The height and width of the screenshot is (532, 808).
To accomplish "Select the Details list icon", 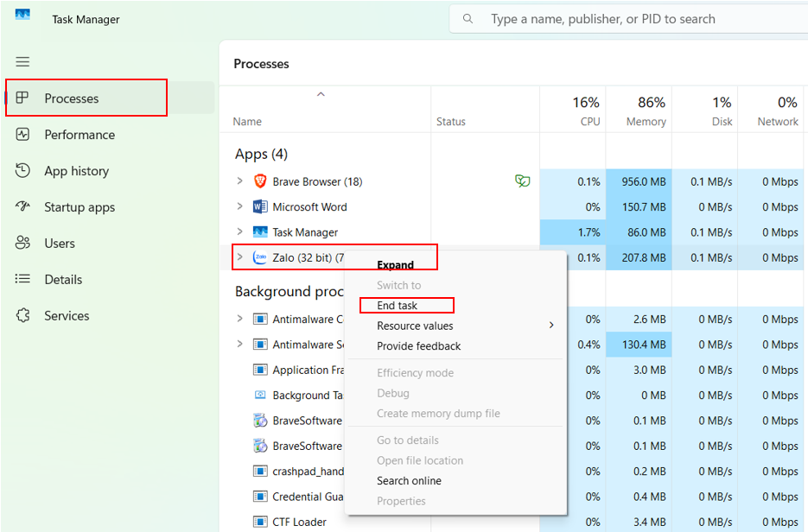I will (22, 279).
